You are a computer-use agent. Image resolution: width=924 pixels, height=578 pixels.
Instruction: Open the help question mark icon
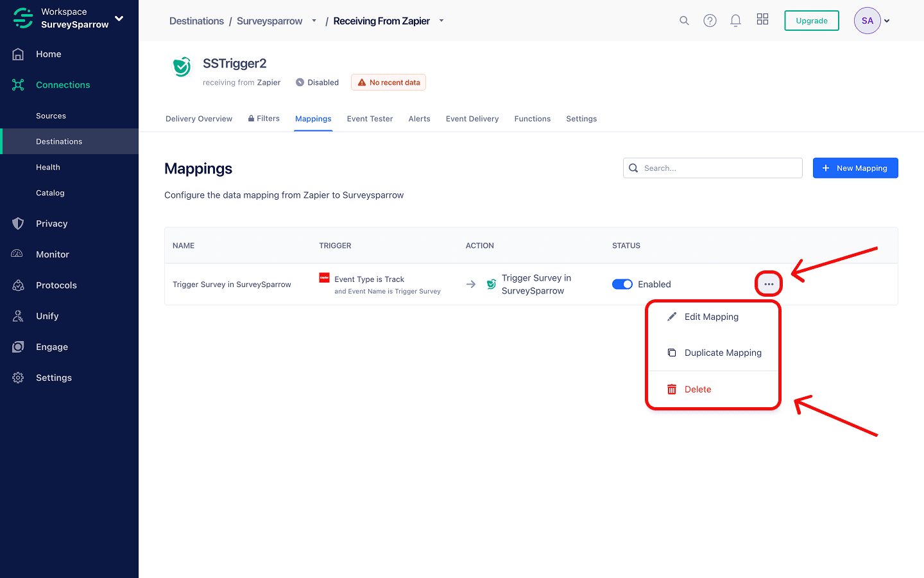click(x=710, y=21)
